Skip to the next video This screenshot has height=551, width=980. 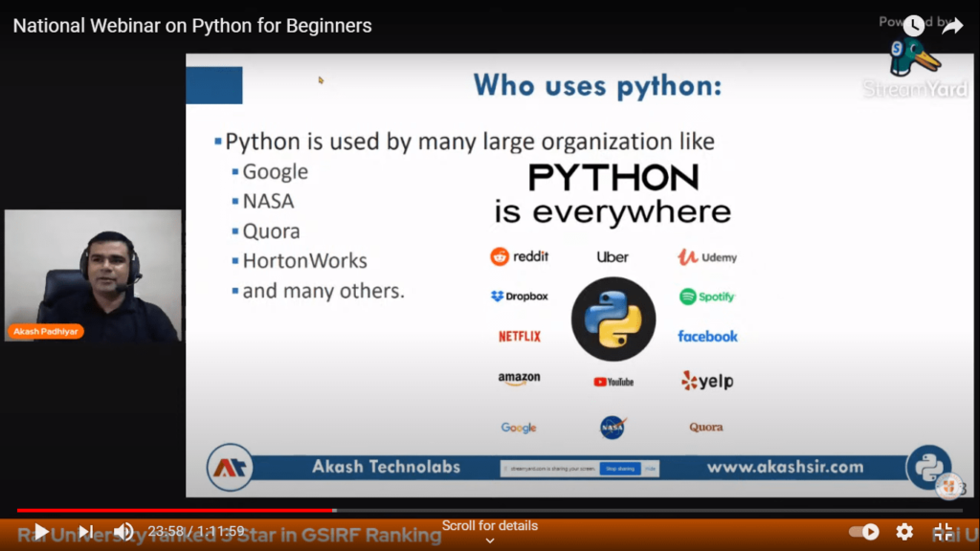click(x=85, y=532)
